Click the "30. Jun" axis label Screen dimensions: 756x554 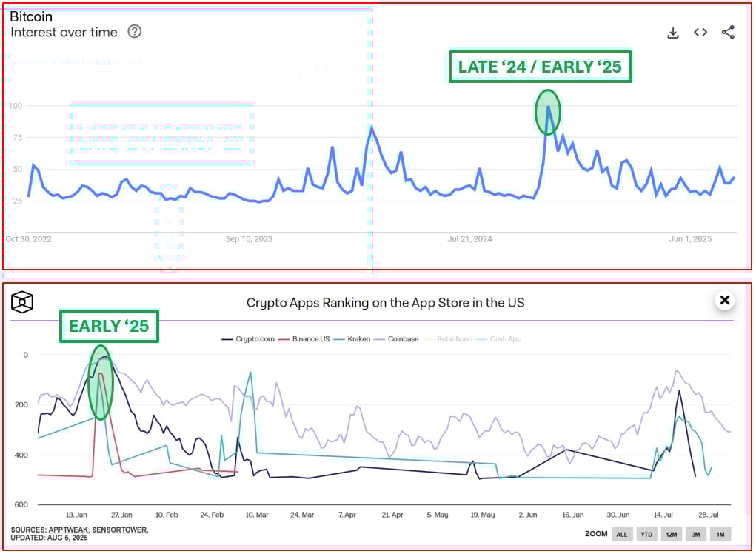(618, 515)
